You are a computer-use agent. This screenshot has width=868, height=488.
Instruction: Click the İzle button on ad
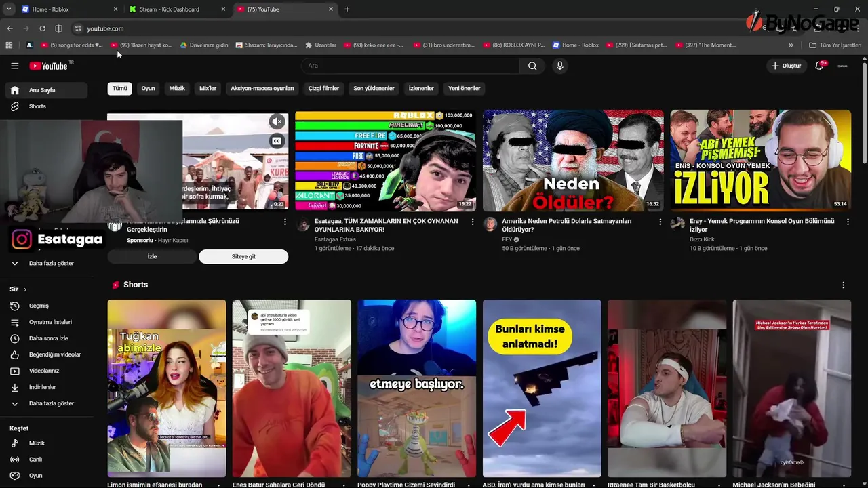click(x=152, y=257)
